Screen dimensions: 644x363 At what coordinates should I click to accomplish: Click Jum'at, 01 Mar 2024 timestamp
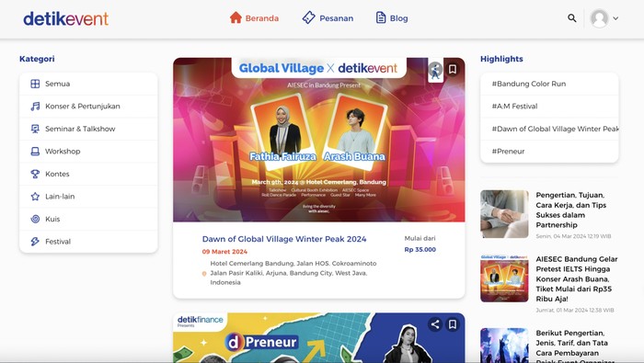[575, 310]
